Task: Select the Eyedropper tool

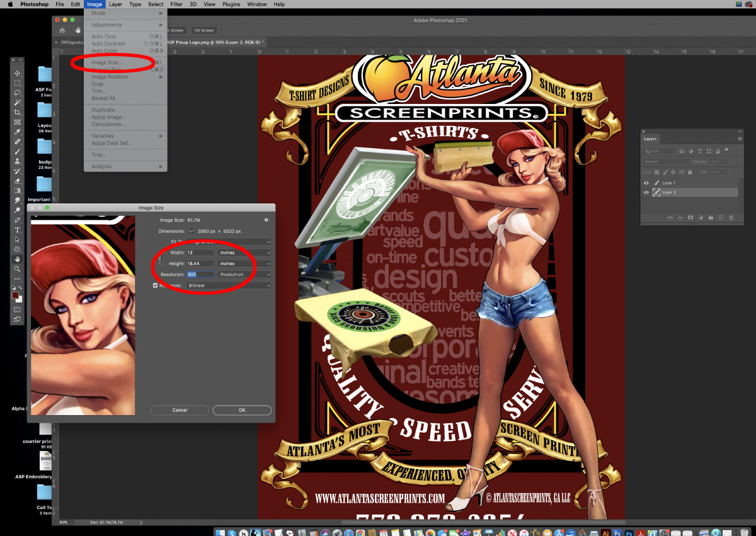Action: [x=18, y=132]
